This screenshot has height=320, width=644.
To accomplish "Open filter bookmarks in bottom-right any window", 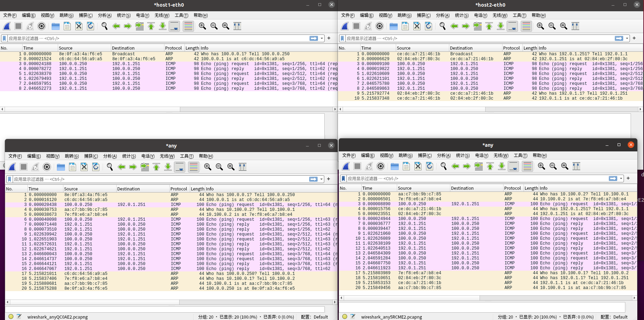I will tap(343, 178).
